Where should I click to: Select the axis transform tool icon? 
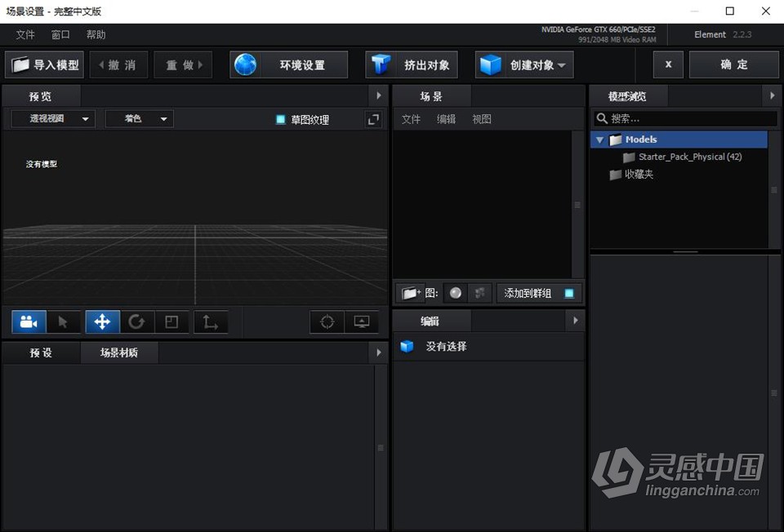point(211,321)
